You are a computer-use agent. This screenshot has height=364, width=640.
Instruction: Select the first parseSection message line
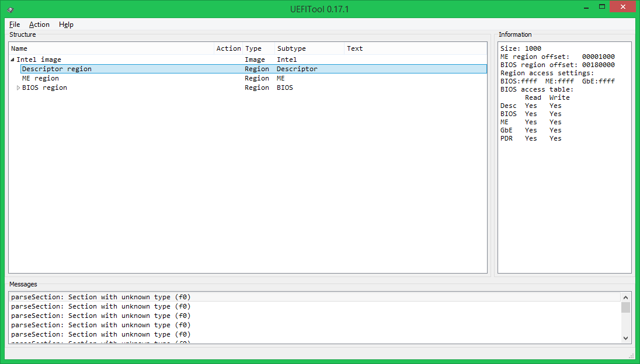pos(315,297)
